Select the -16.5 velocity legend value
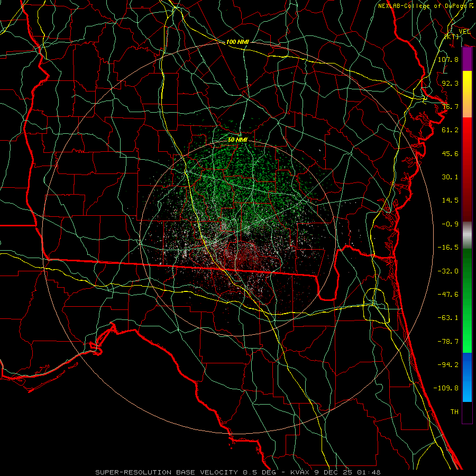The image size is (476, 476). pyautogui.click(x=448, y=248)
